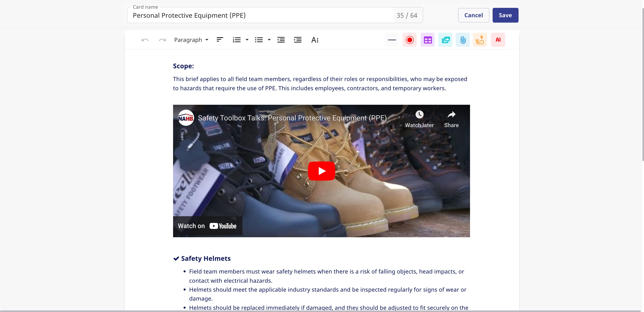Screen dimensions: 644x312
Task: Click the increase indent icon
Action: click(297, 40)
